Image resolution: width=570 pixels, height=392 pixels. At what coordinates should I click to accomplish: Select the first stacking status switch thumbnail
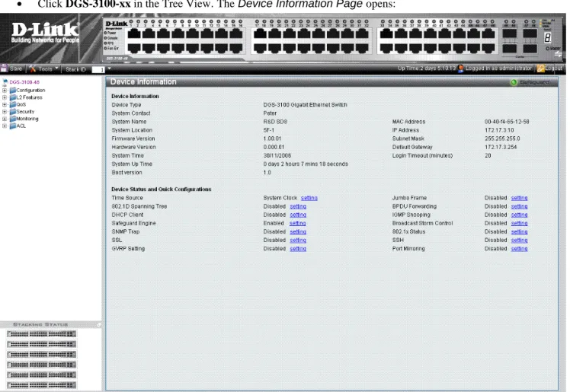[x=41, y=334]
